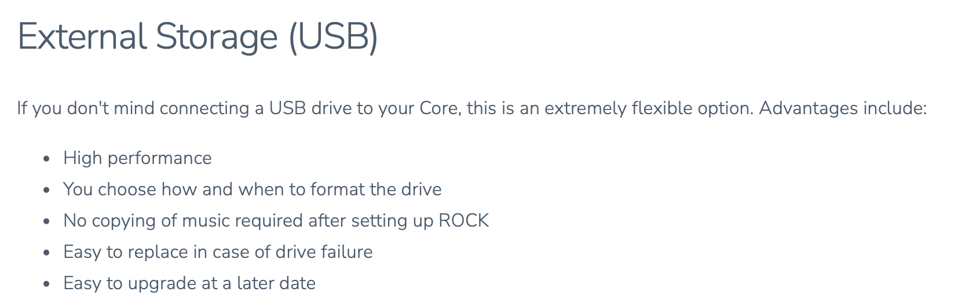Select 'Easy to replace in case of drive failure'

(x=218, y=252)
